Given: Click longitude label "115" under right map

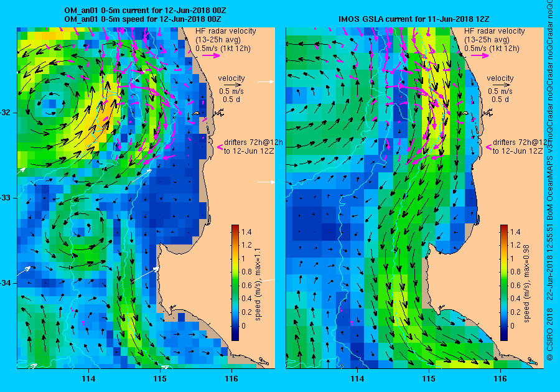Looking at the screenshot, I should pyautogui.click(x=429, y=379).
